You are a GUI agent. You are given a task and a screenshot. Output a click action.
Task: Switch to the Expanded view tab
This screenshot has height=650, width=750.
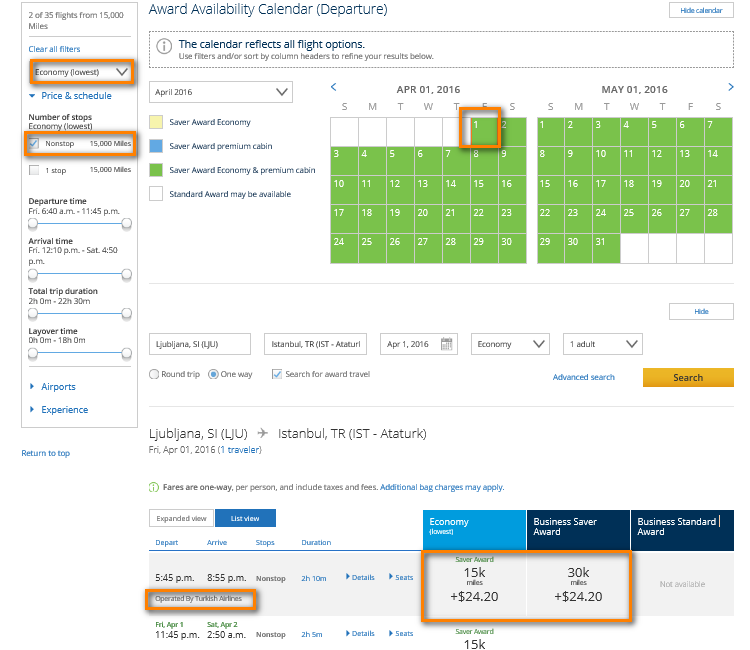pyautogui.click(x=181, y=518)
